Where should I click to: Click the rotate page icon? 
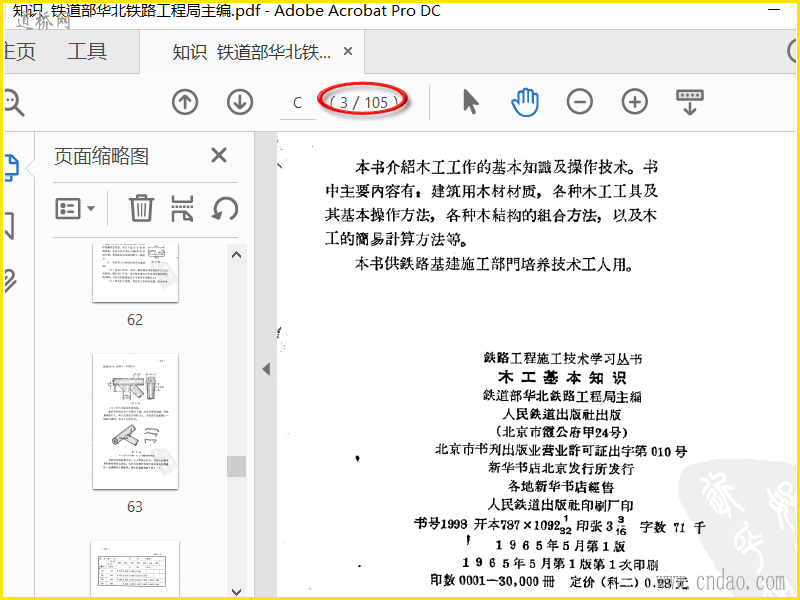pos(224,208)
